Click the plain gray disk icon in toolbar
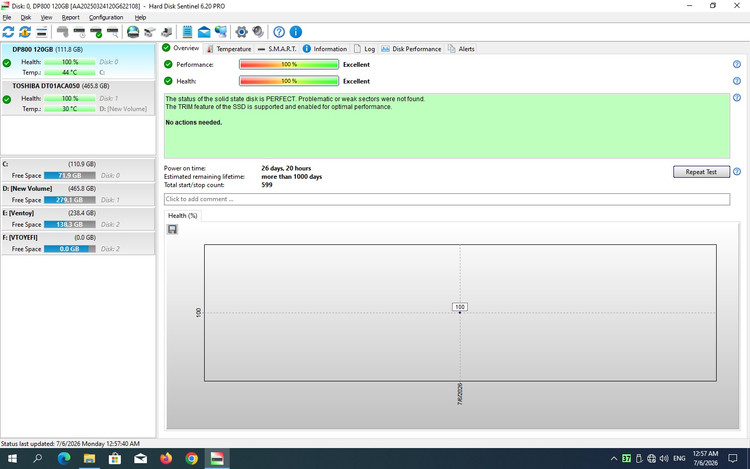Viewport: 750px width, 469px height. [63, 32]
